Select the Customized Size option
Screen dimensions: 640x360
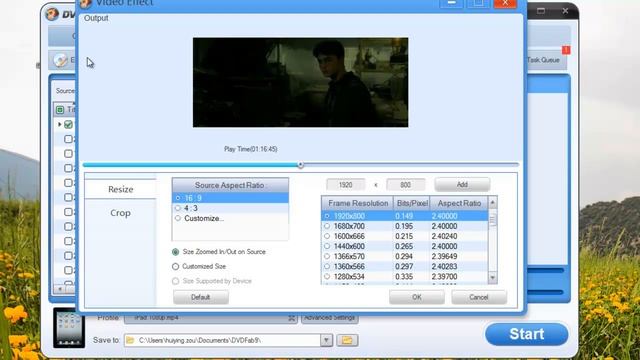[199, 266]
